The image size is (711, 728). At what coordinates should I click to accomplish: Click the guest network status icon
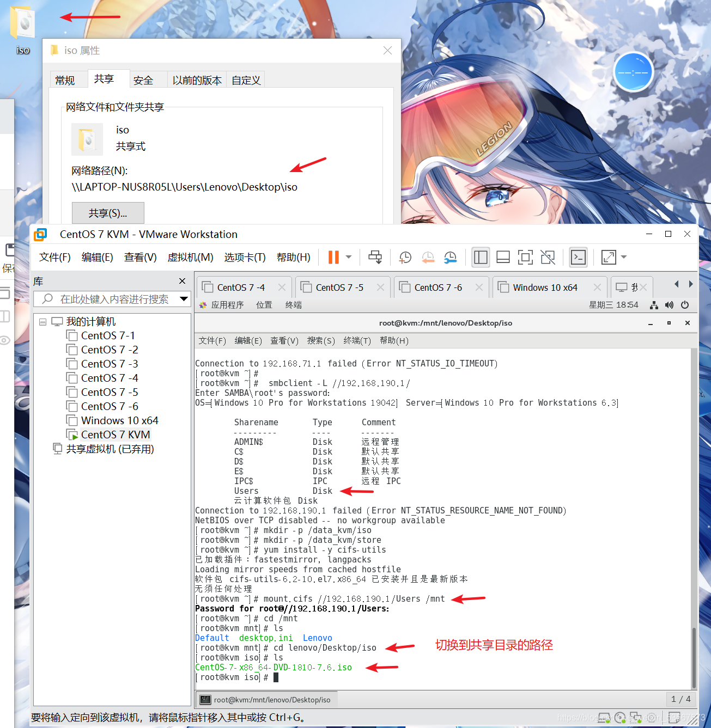654,305
